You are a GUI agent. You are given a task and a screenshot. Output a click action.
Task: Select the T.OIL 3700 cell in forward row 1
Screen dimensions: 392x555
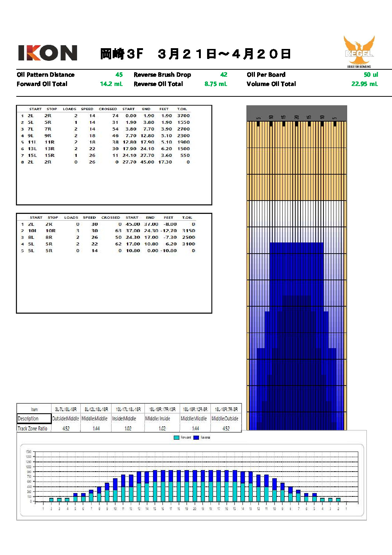point(183,116)
